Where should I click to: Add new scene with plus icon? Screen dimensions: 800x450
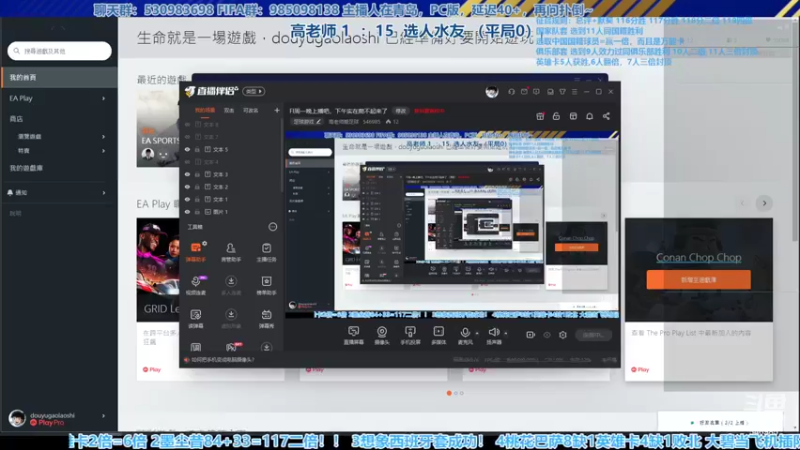click(x=277, y=110)
